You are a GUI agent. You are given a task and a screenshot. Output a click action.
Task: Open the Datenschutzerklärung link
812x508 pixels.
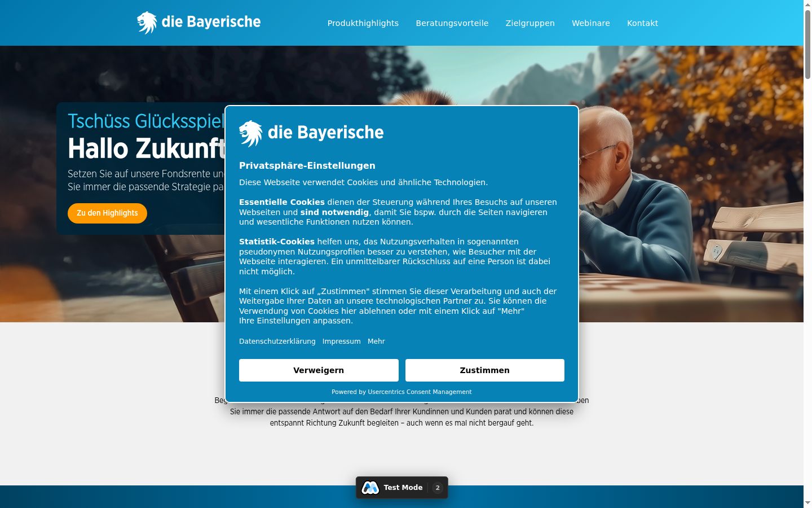277,341
